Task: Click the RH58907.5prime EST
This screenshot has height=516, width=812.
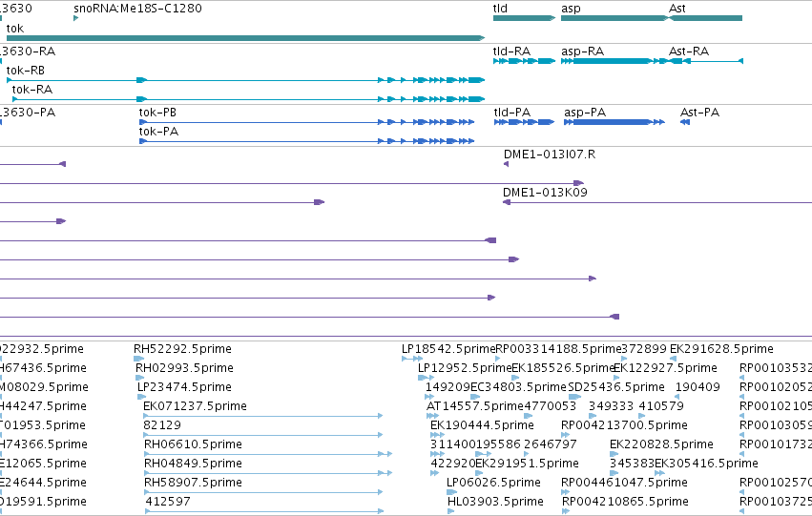Action: coord(263,492)
